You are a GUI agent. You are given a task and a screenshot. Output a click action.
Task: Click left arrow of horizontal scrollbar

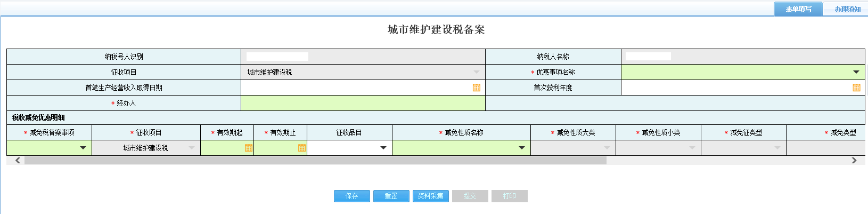(18, 160)
